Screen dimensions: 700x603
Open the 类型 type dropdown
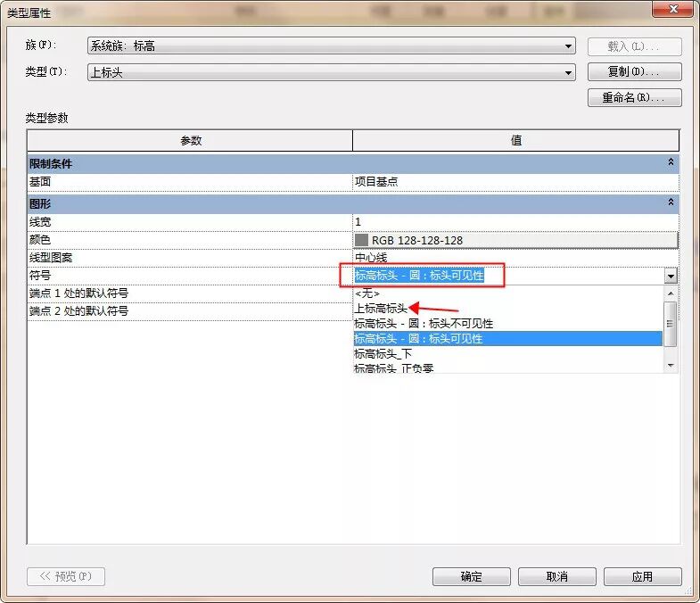[x=331, y=72]
